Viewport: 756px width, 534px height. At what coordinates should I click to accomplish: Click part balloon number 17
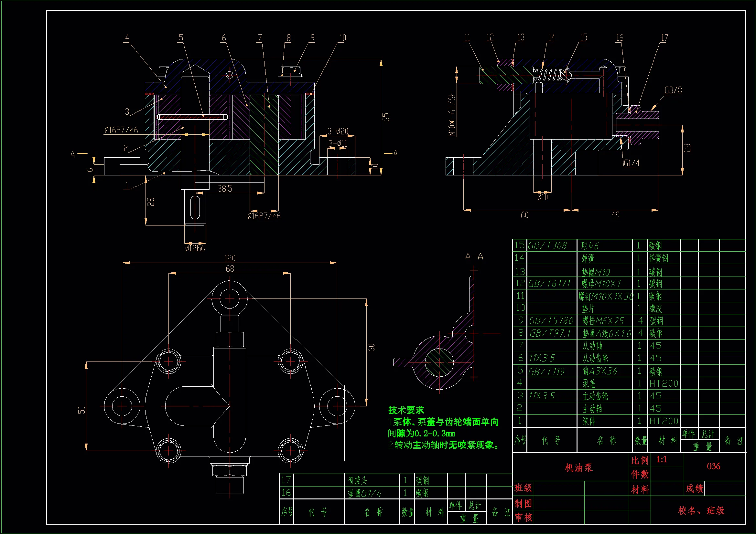pos(664,38)
